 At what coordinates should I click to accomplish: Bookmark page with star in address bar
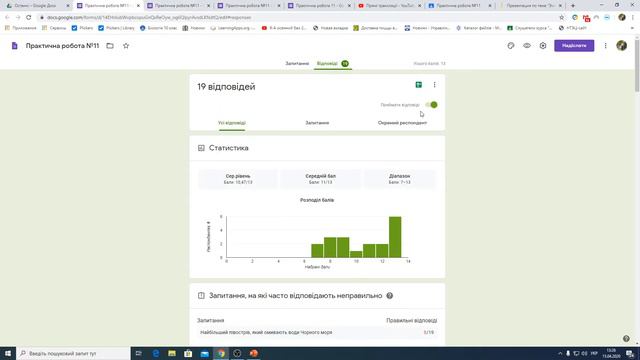click(562, 18)
